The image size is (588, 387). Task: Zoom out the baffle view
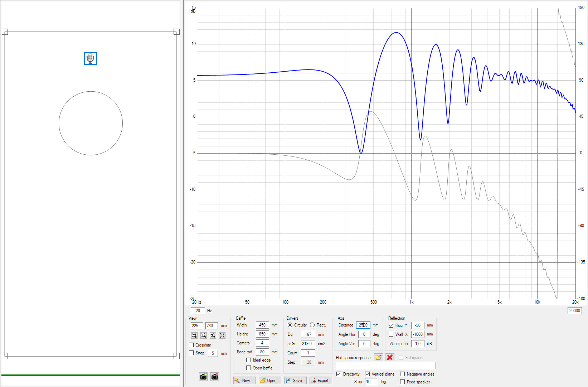(194, 335)
